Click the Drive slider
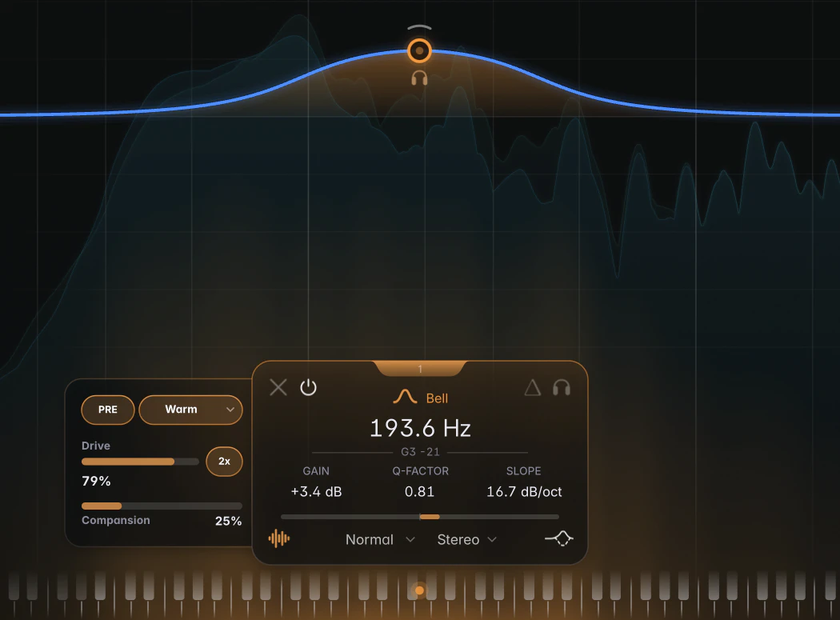The width and height of the screenshot is (840, 620). (x=140, y=462)
